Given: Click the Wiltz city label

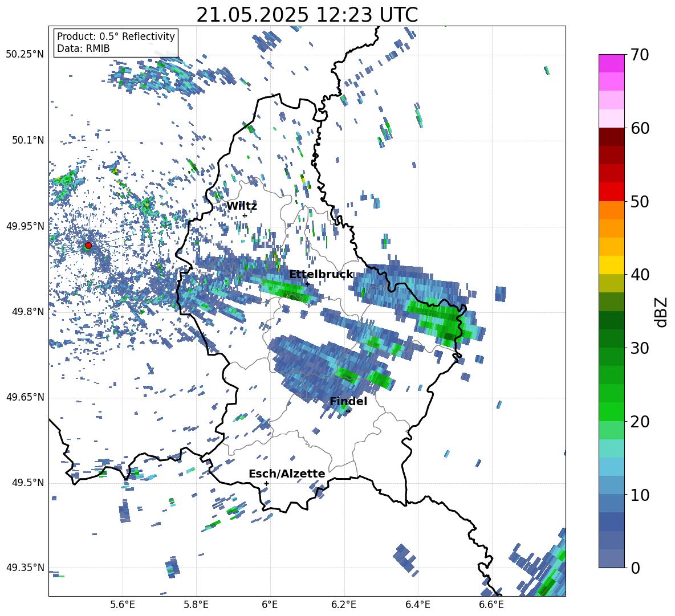Looking at the screenshot, I should click(242, 206).
